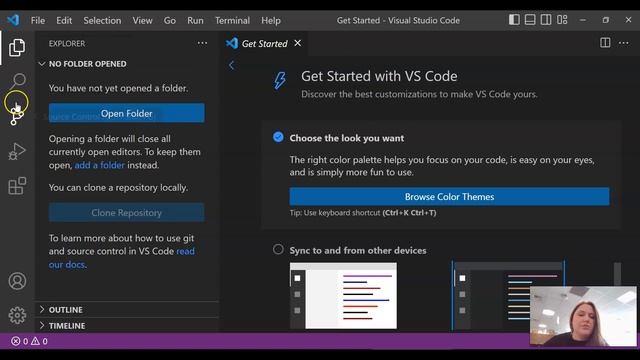Expand the Timeline section
Screen dimensions: 640x360
(x=127, y=326)
